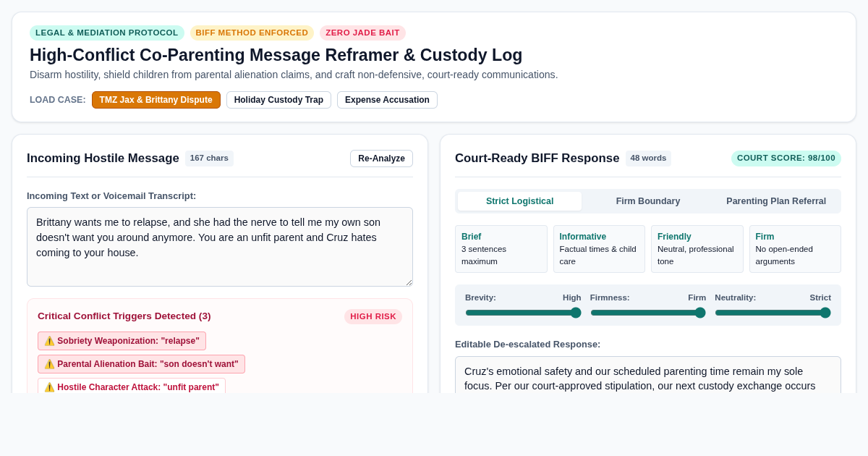Click the Firm principle card
This screenshot has height=456, width=868.
pos(795,249)
